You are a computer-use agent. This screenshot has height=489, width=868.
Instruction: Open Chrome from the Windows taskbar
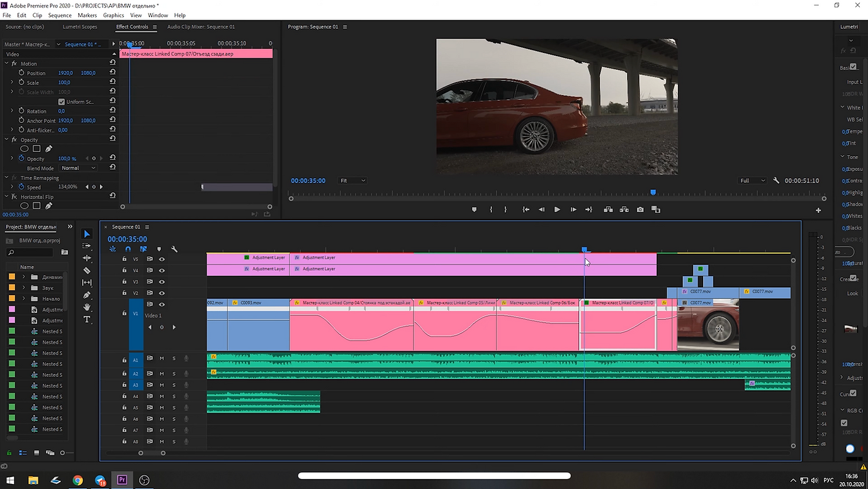coord(77,480)
